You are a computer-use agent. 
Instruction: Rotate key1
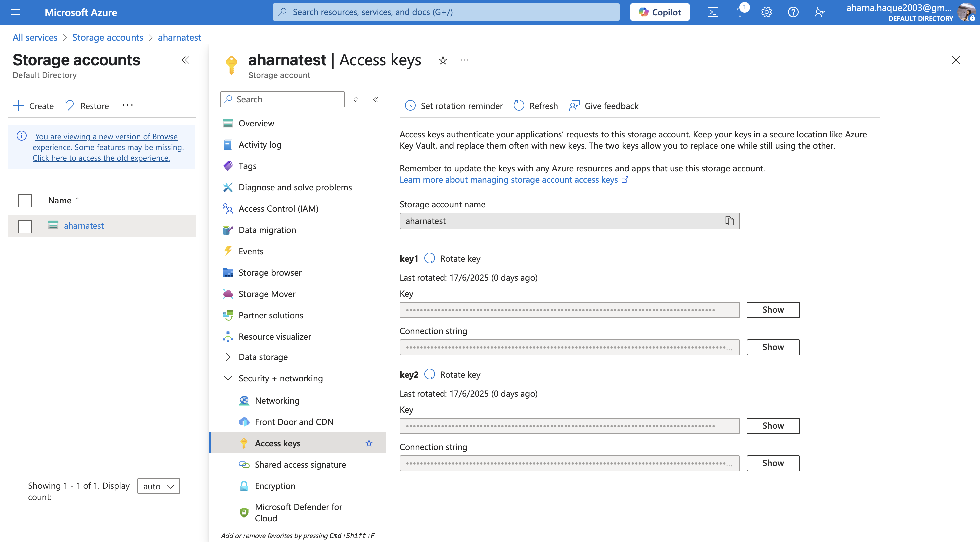coord(452,258)
